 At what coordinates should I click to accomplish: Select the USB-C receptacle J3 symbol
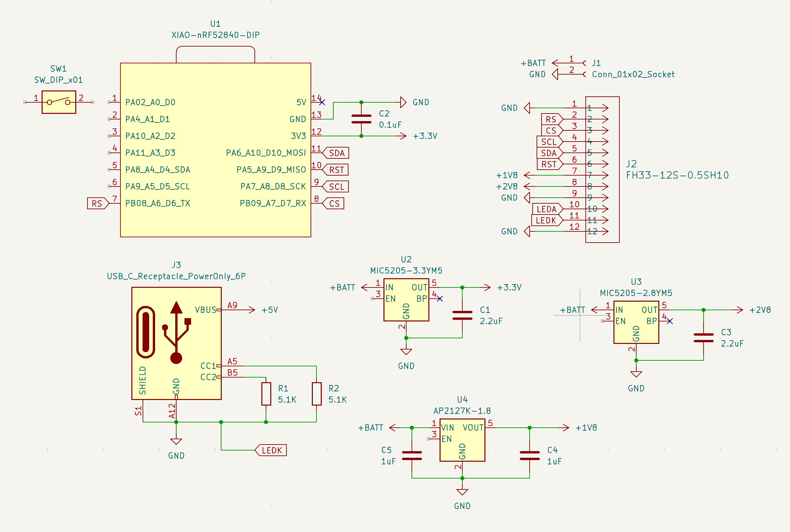point(177,343)
